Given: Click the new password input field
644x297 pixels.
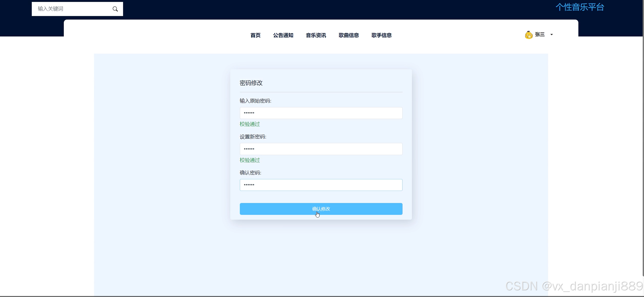Looking at the screenshot, I should pyautogui.click(x=321, y=149).
